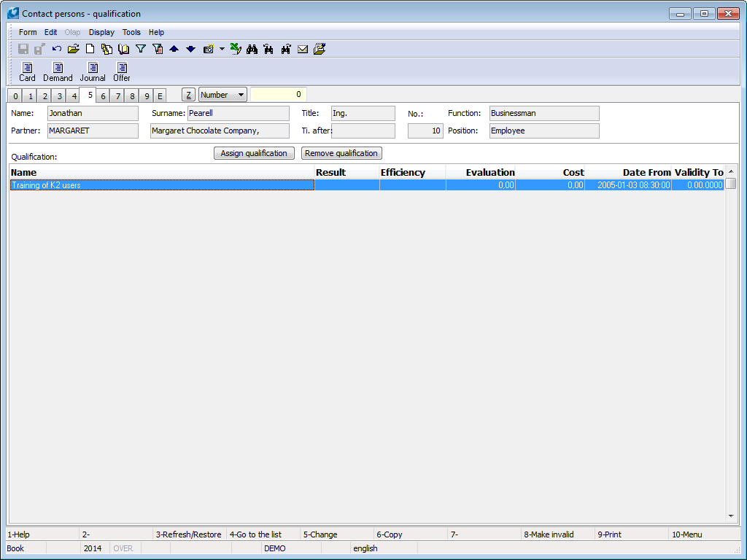Viewport: 747px width, 560px height.
Task: Click the envelope mail toolbar icon
Action: [303, 49]
